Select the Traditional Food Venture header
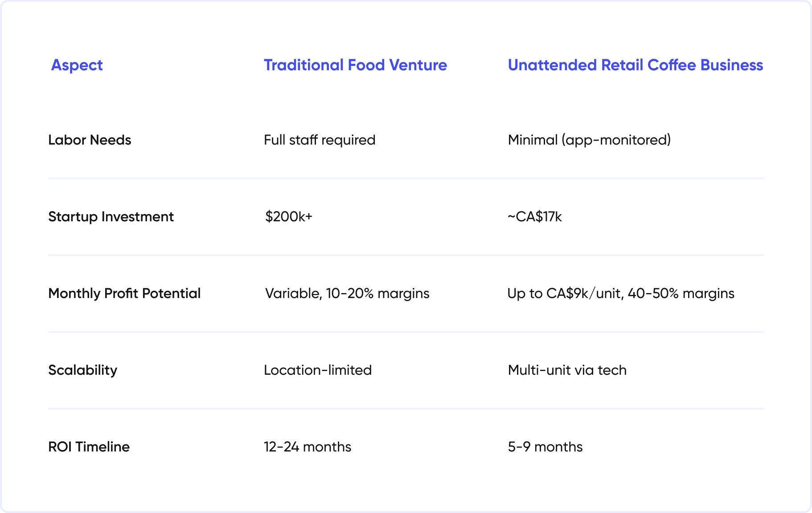Screen dimensions: 812x513 coord(355,65)
